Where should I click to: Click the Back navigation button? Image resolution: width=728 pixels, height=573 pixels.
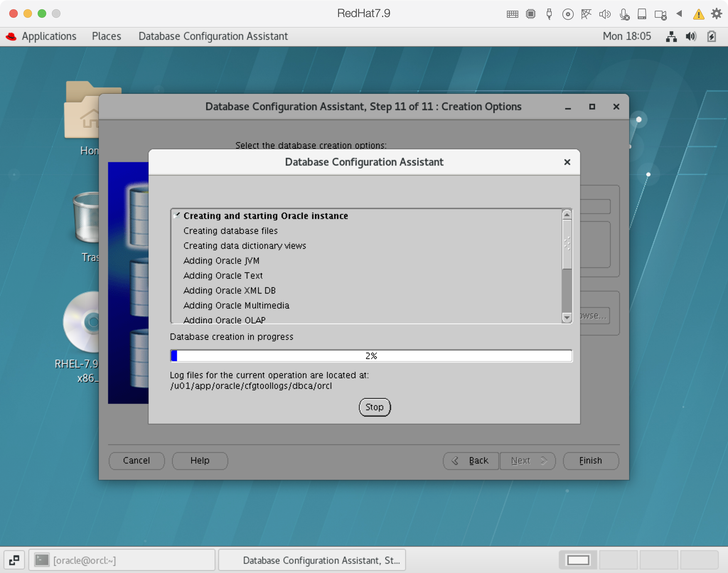(471, 461)
